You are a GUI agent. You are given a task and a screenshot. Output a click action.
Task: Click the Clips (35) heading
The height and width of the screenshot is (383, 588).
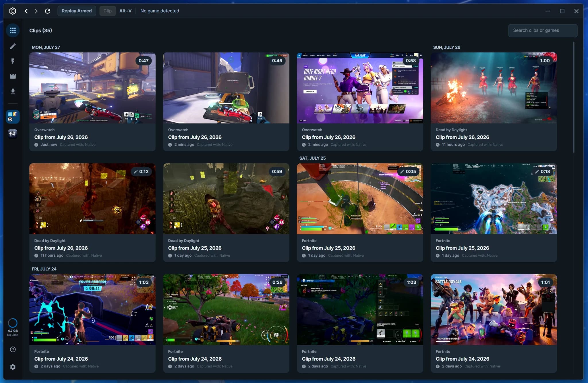pos(40,30)
